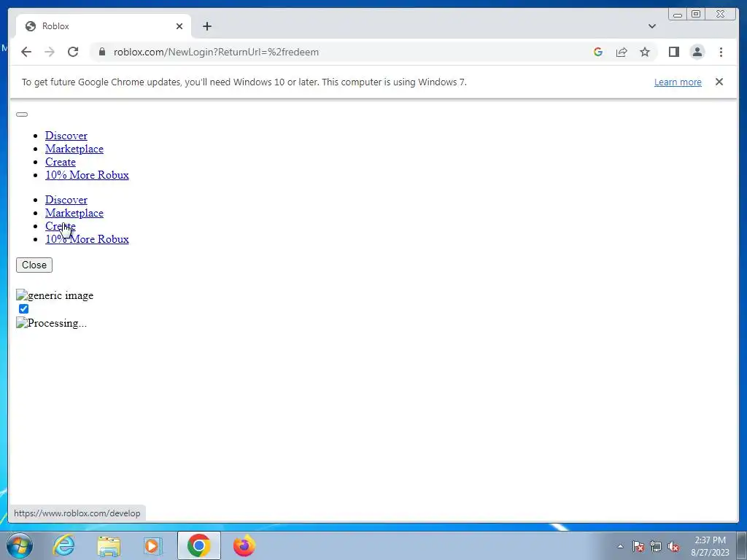
Task: Click the small unlabeled button above the menu
Action: coord(22,114)
